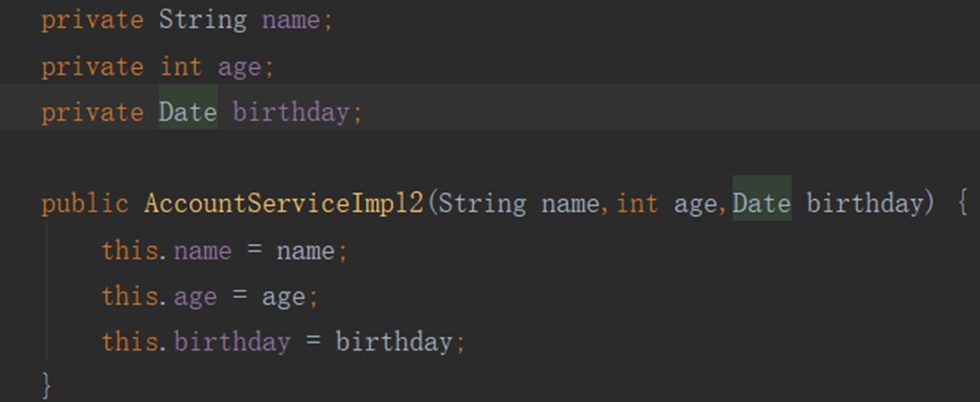Click the name field in its private declaration

(x=291, y=20)
